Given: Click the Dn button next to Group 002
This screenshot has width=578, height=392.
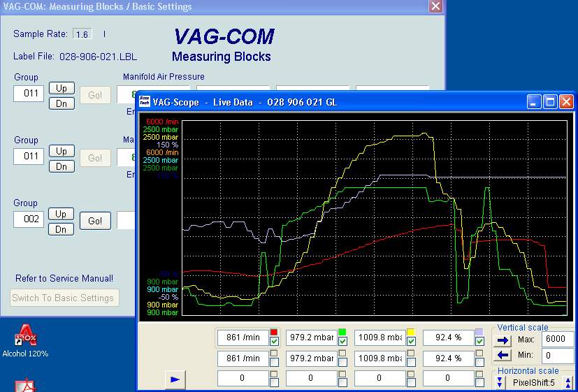Looking at the screenshot, I should [x=62, y=229].
